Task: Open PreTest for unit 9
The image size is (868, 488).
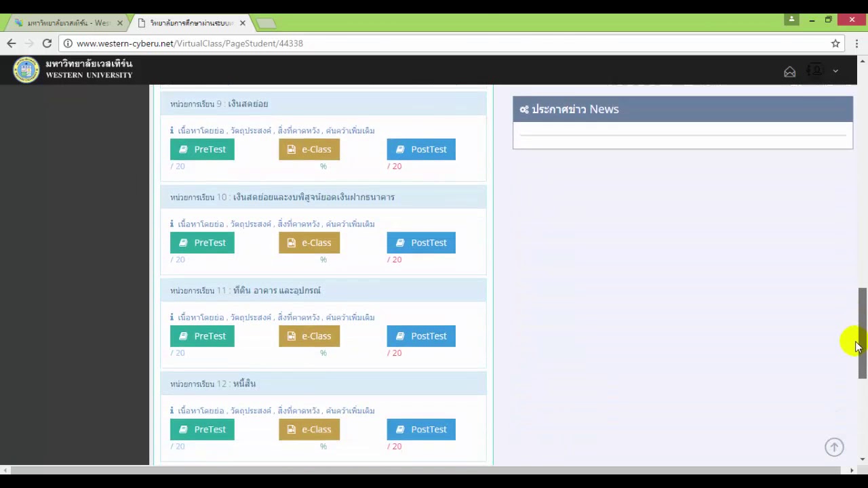Action: point(202,149)
